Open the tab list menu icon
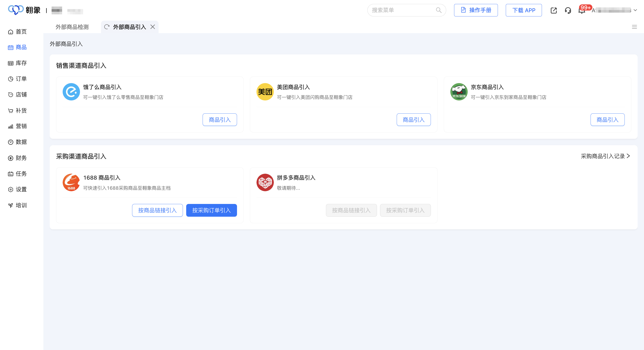Screen dimensions: 644x350 [634, 27]
